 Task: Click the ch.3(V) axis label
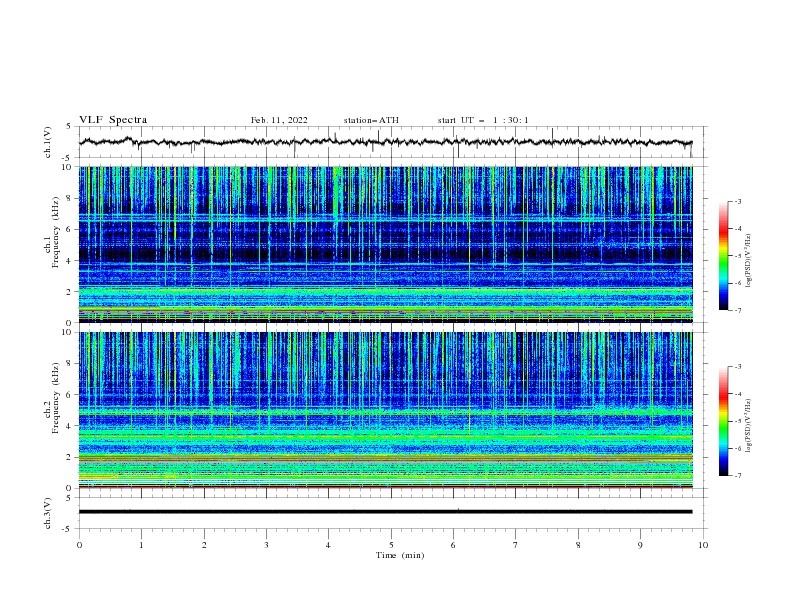click(48, 513)
